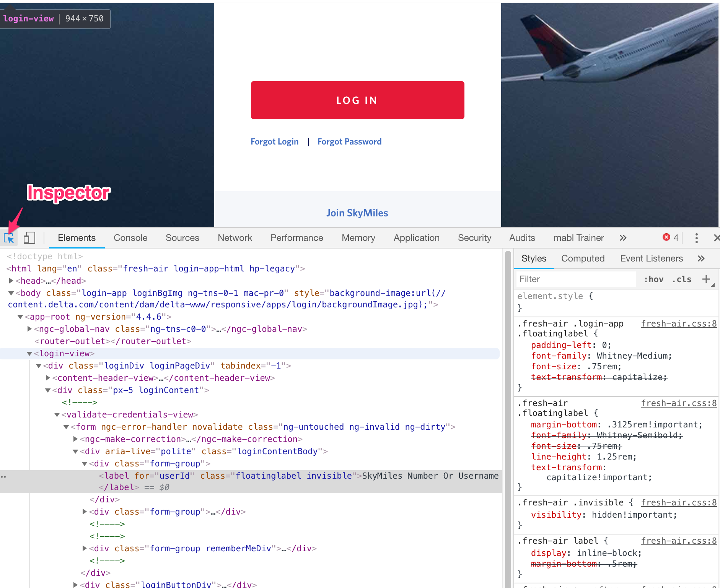Open DevTools three-dot customize menu
The image size is (720, 588).
click(696, 238)
